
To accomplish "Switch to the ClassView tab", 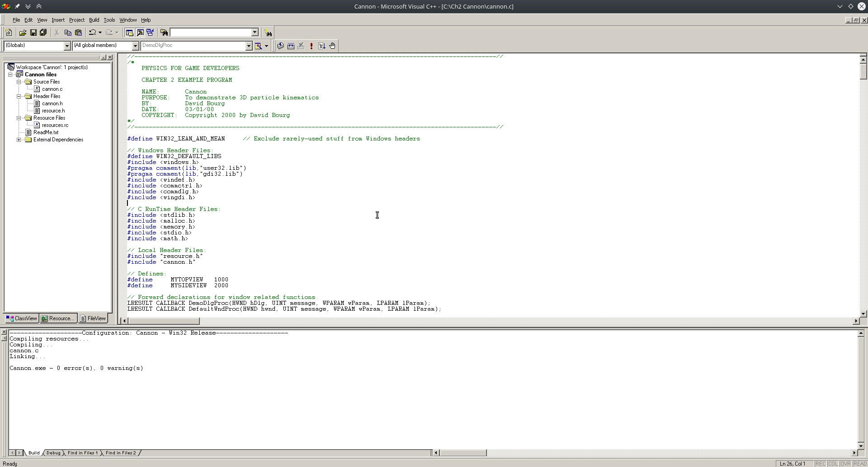I will tap(22, 318).
